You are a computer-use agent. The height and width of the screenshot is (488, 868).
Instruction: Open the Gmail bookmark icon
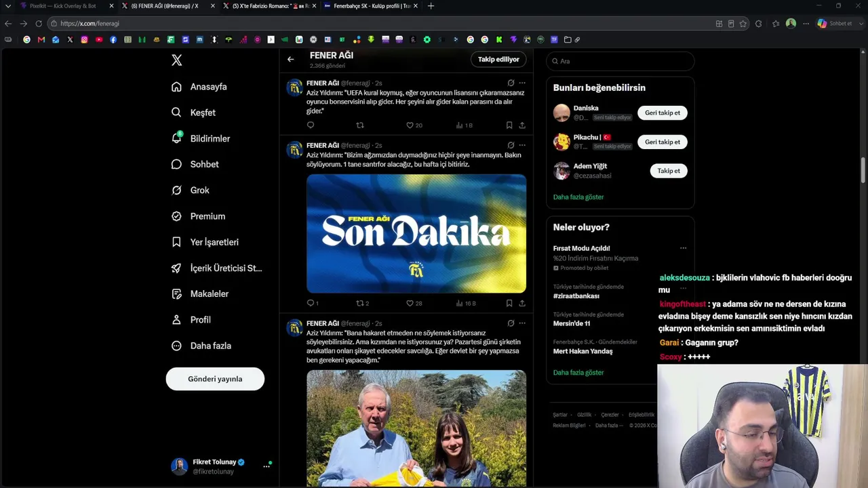pyautogui.click(x=41, y=39)
